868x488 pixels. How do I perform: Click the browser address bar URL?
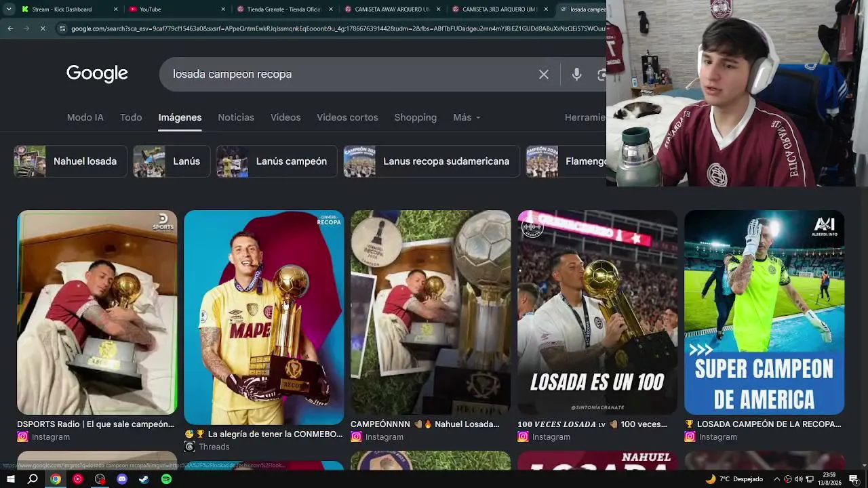(x=338, y=28)
